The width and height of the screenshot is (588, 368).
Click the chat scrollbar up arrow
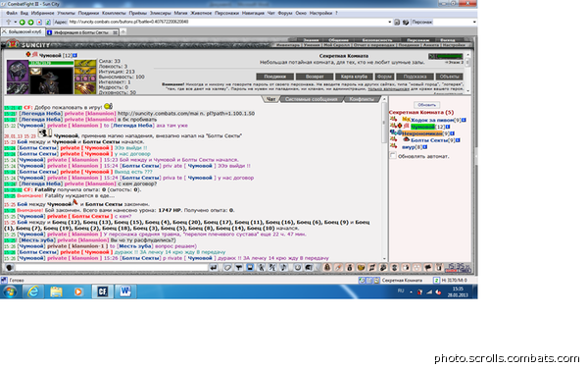tap(383, 100)
